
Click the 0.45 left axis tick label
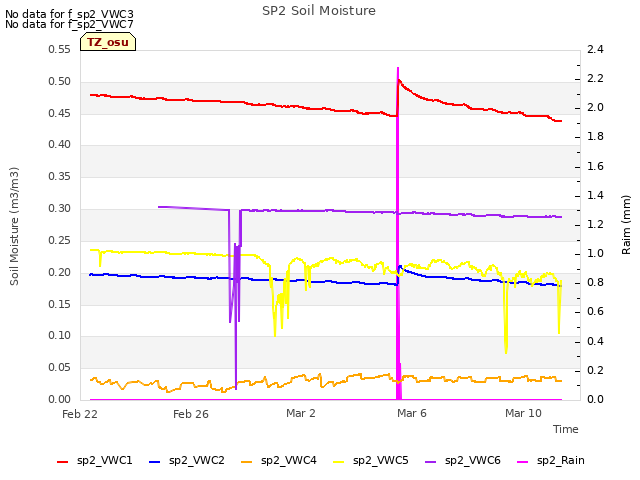pyautogui.click(x=60, y=113)
